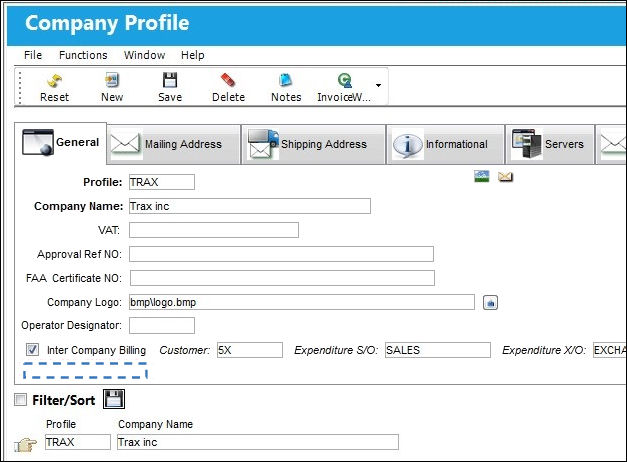Image resolution: width=627 pixels, height=462 pixels.
Task: Click the Expenditure S/O field SALES
Action: [438, 350]
